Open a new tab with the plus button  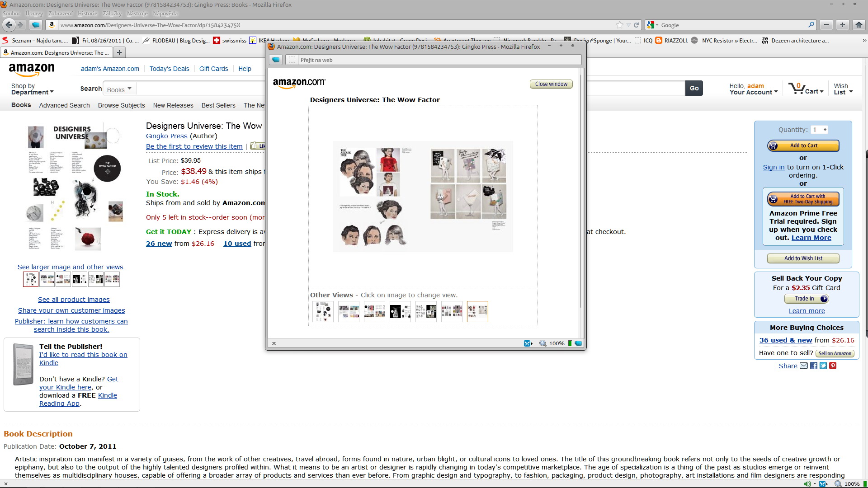tap(119, 52)
